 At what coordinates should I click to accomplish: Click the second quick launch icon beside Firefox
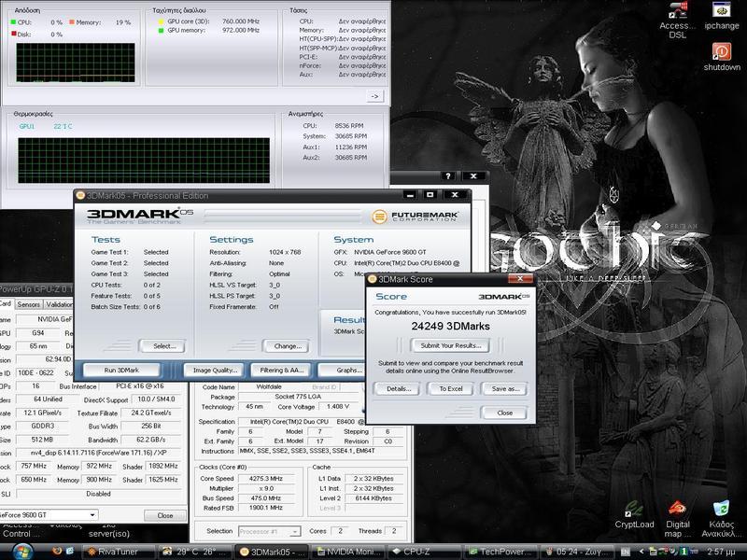[x=69, y=551]
